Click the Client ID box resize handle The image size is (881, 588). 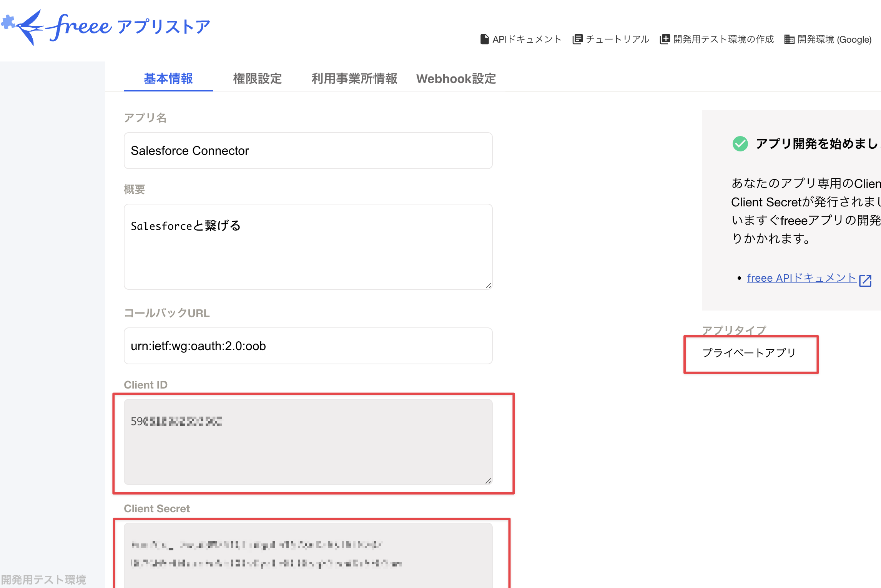(x=488, y=481)
